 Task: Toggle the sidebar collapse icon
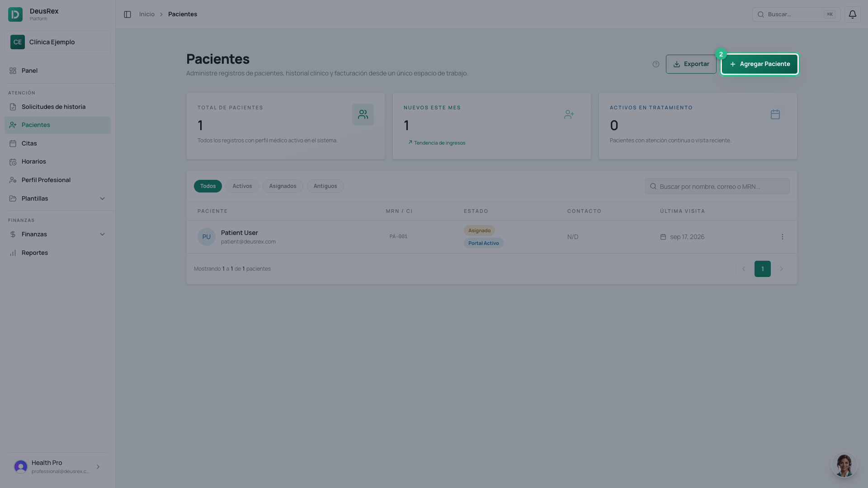click(x=127, y=14)
